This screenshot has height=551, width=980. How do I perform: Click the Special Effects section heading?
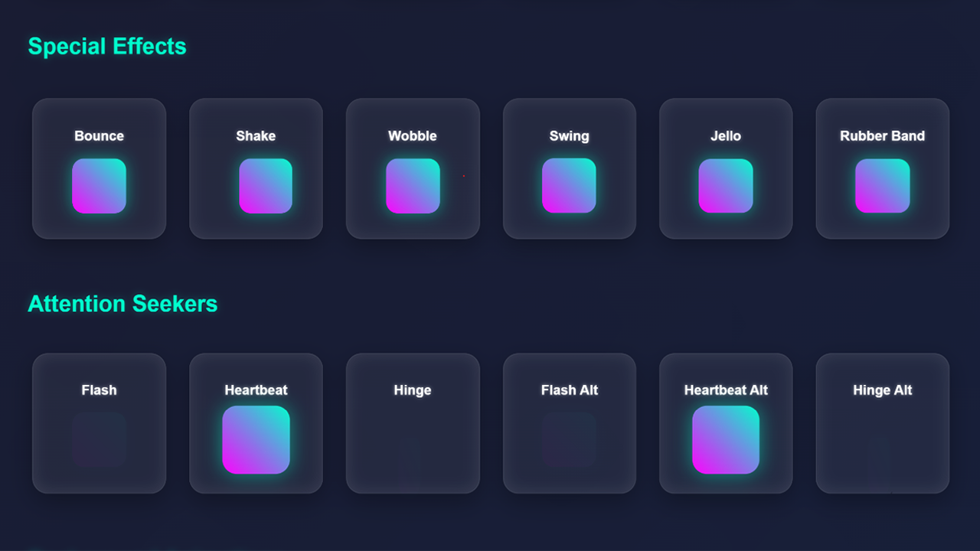(x=107, y=46)
